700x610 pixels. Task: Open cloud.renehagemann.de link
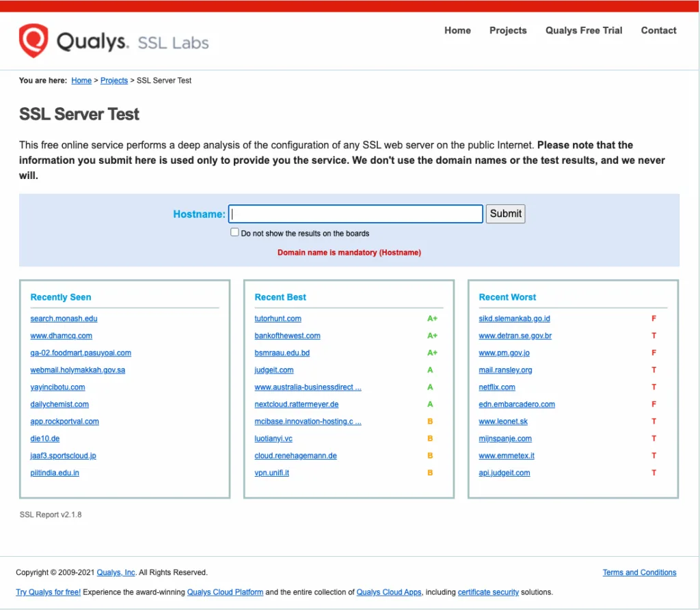pyautogui.click(x=295, y=456)
